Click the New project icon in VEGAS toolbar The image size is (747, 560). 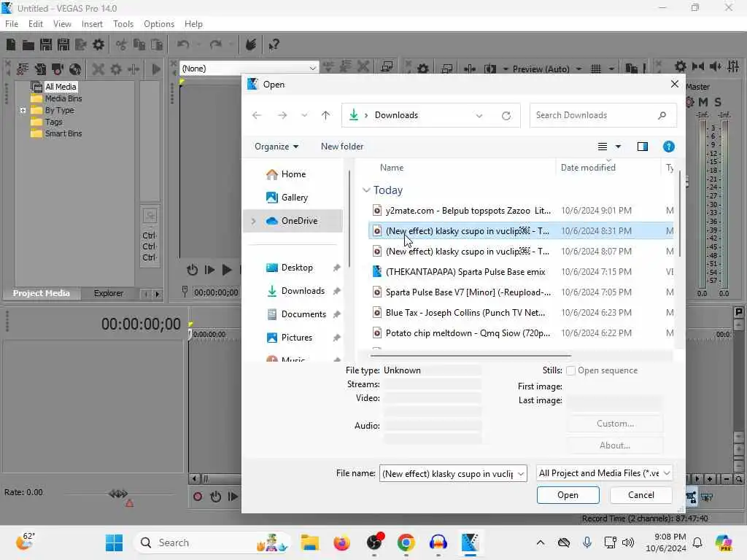[11, 44]
